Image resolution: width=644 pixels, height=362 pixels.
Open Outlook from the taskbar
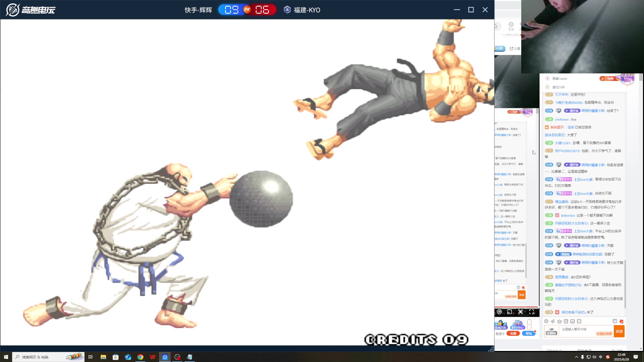coord(128,357)
